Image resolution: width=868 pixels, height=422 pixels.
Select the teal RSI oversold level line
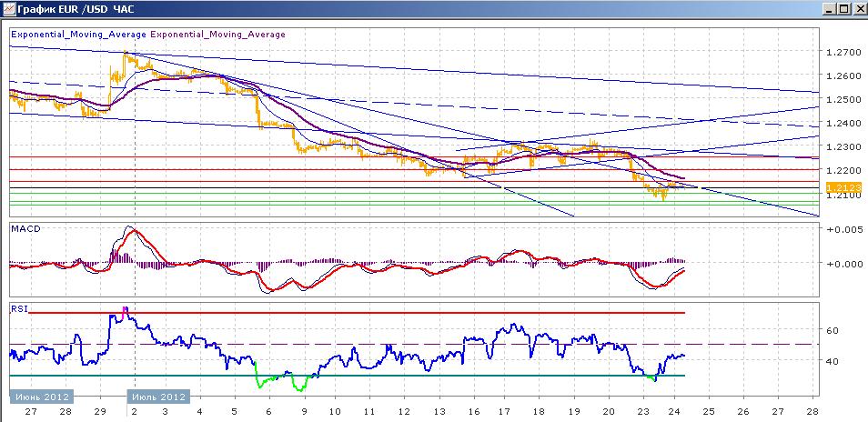click(348, 376)
